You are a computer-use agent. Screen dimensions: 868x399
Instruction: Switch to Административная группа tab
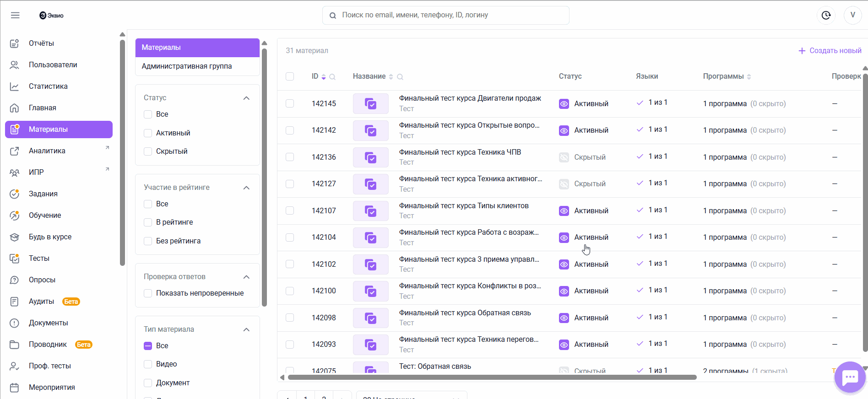pos(187,66)
